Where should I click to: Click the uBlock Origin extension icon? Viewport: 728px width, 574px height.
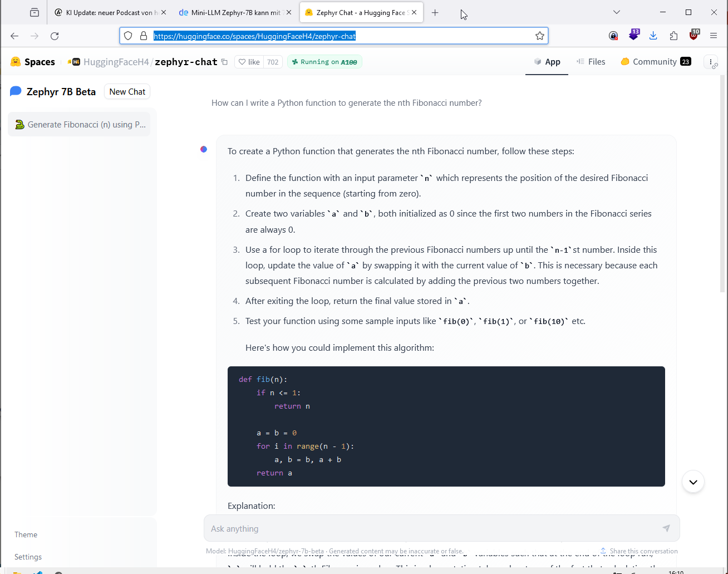pos(693,35)
